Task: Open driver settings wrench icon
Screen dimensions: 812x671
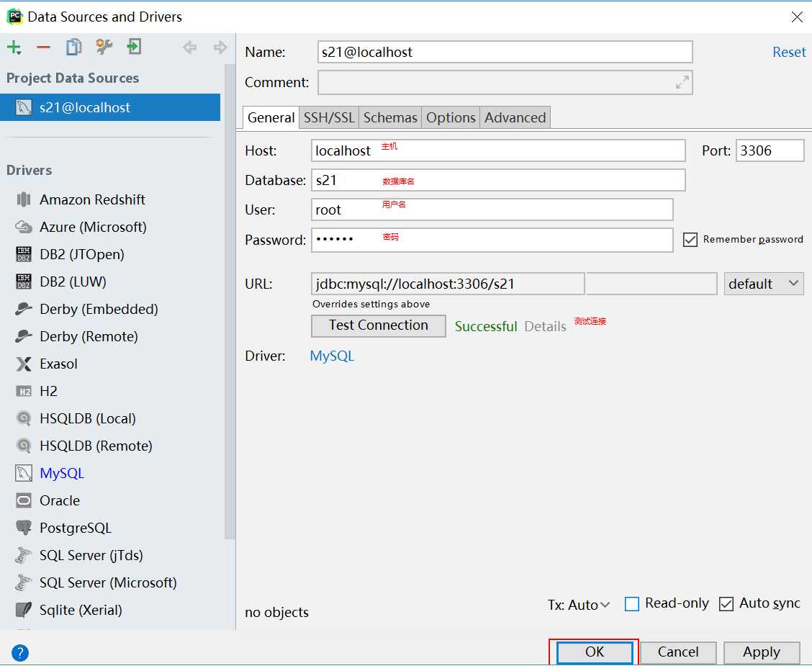Action: coord(104,47)
